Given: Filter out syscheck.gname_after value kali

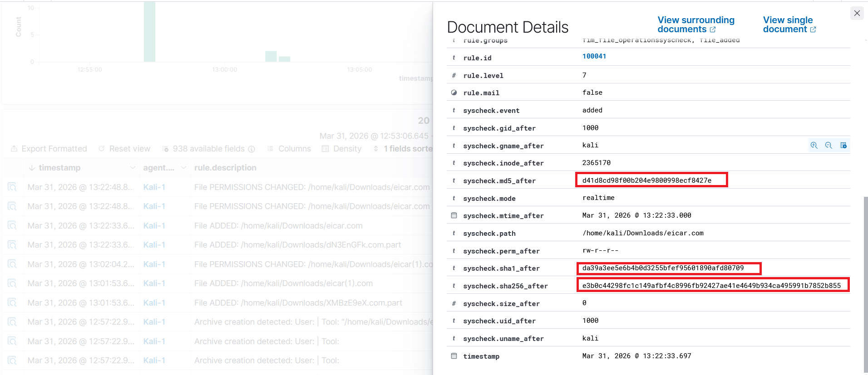Looking at the screenshot, I should tap(829, 146).
